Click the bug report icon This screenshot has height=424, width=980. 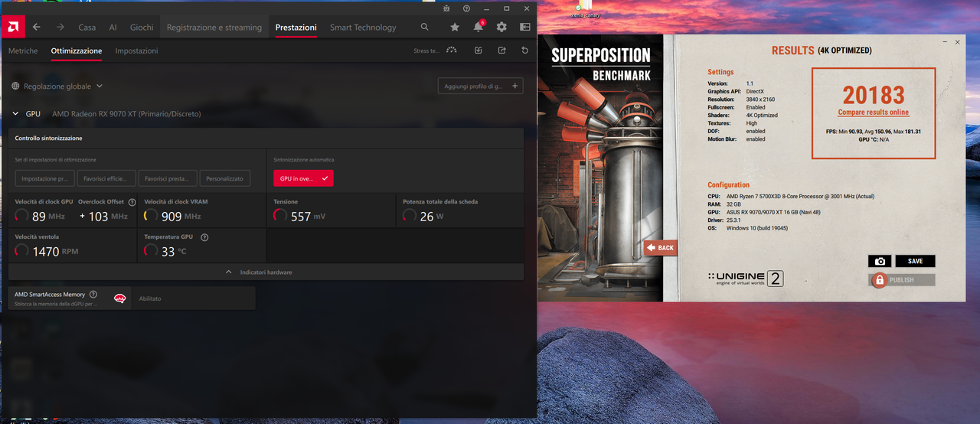pyautogui.click(x=446, y=8)
